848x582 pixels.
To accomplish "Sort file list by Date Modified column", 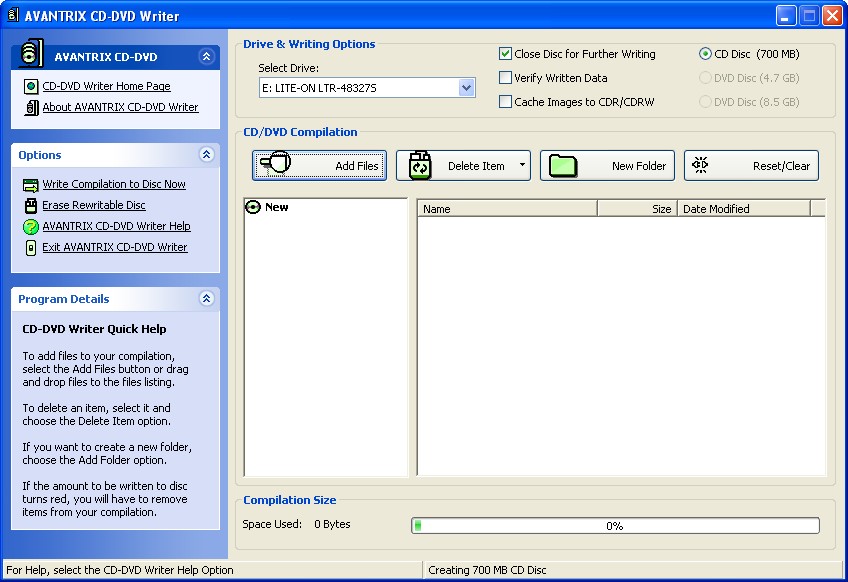I will pos(744,209).
